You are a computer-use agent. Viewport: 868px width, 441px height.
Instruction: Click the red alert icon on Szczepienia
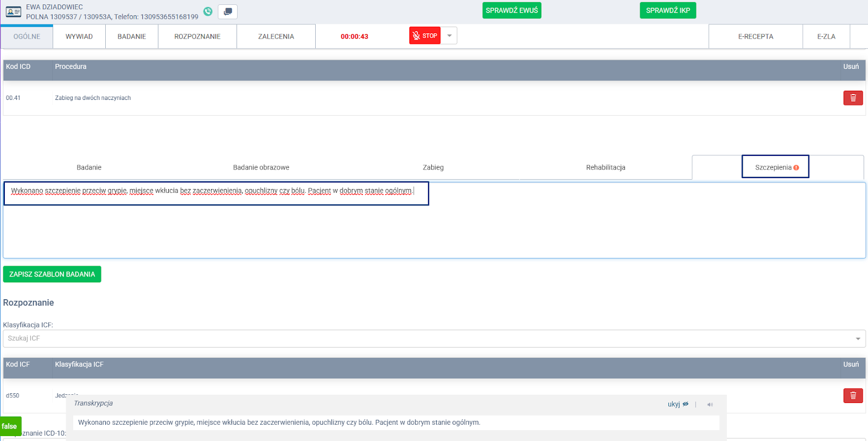pos(796,168)
